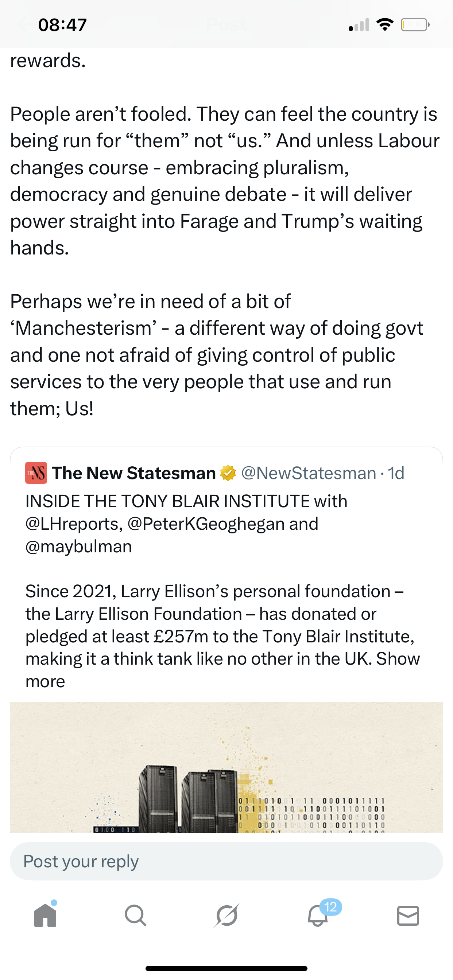Tap the gold verified badge

tap(228, 473)
